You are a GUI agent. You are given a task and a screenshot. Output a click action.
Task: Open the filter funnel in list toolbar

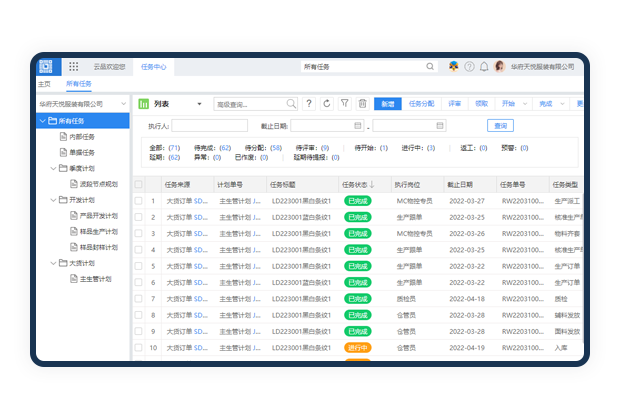pos(343,103)
